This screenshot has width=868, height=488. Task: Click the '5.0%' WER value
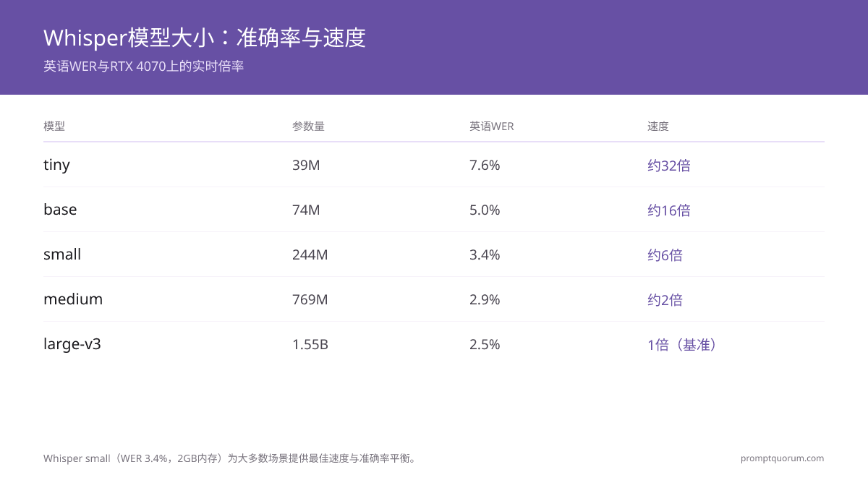point(485,210)
